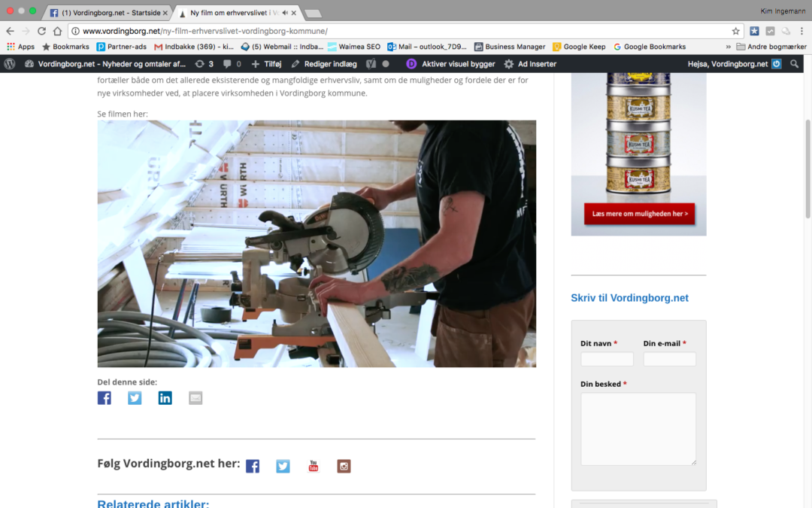Open the Yoast SEO admin bar icon
The image size is (812, 508).
click(371, 64)
